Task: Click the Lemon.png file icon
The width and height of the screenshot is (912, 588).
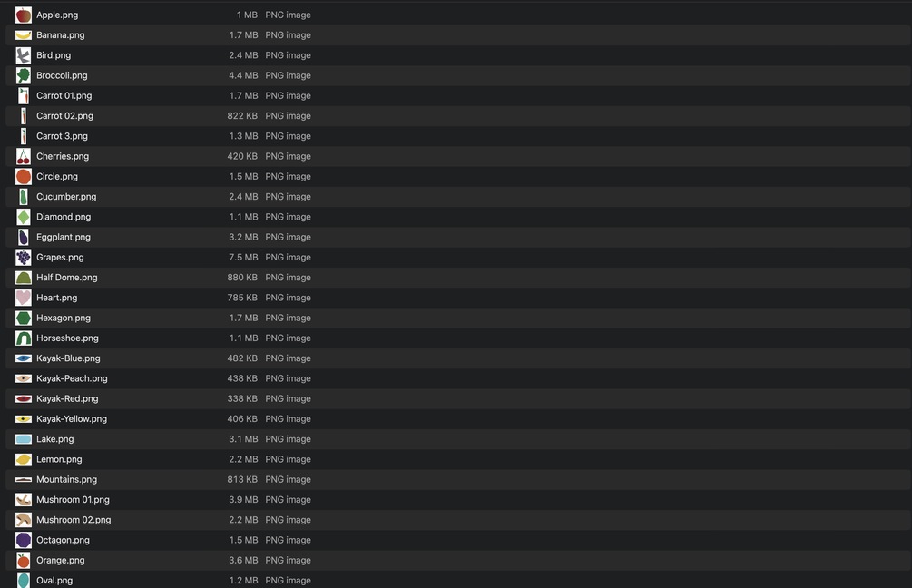Action: [24, 459]
